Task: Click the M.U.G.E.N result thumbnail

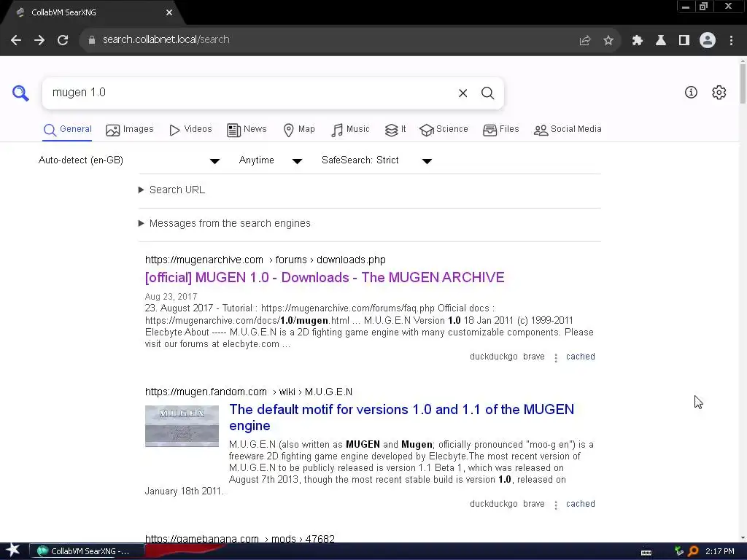Action: (x=182, y=426)
